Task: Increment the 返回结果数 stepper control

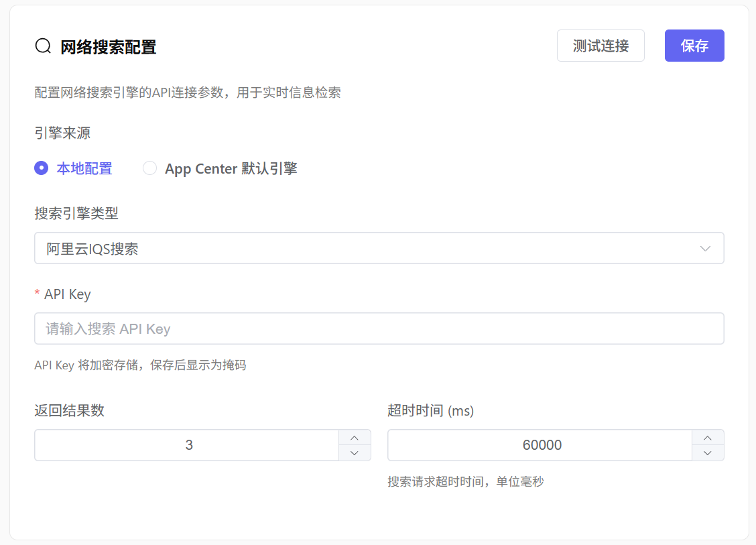Action: pyautogui.click(x=354, y=438)
